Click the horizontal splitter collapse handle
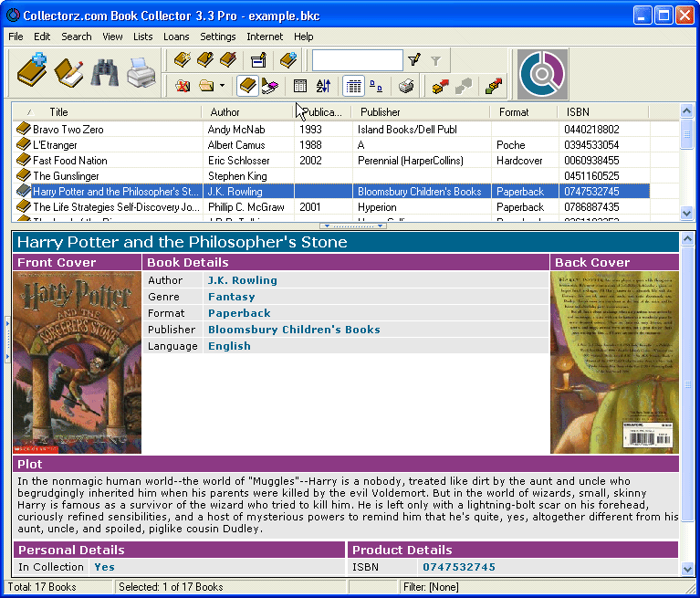Image resolution: width=700 pixels, height=598 pixels. pos(353,226)
